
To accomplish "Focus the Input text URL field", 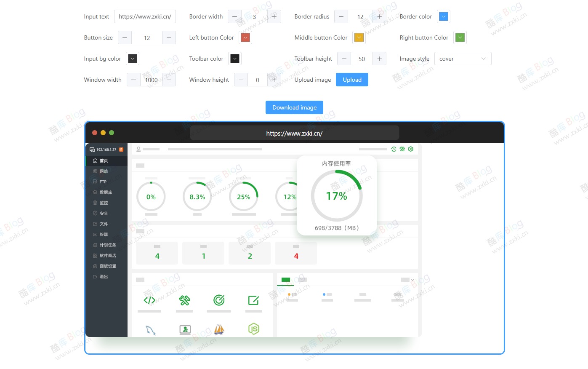I will (145, 16).
